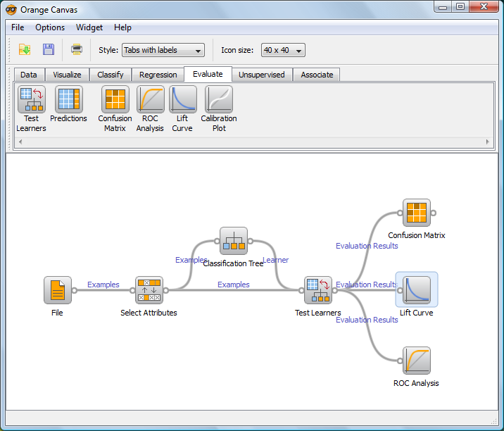Viewport: 504px width, 431px height.
Task: Open the Help menu
Action: click(x=122, y=27)
